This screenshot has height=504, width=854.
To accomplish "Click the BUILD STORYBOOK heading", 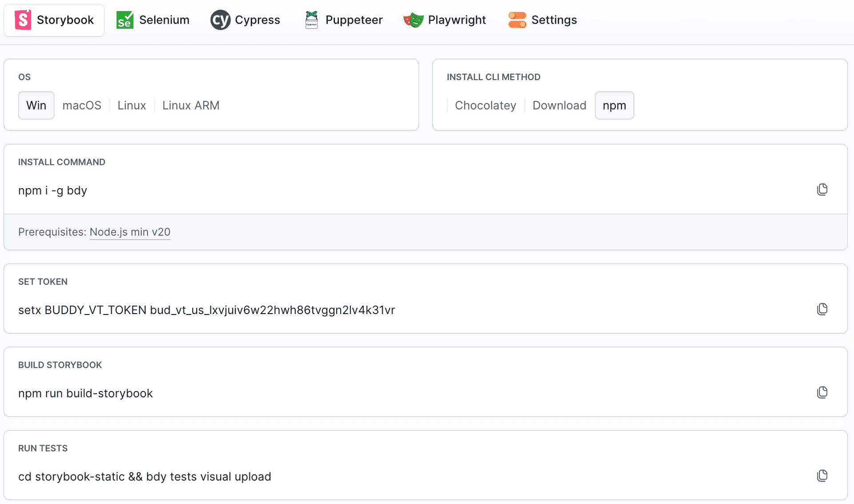I will pos(60,365).
